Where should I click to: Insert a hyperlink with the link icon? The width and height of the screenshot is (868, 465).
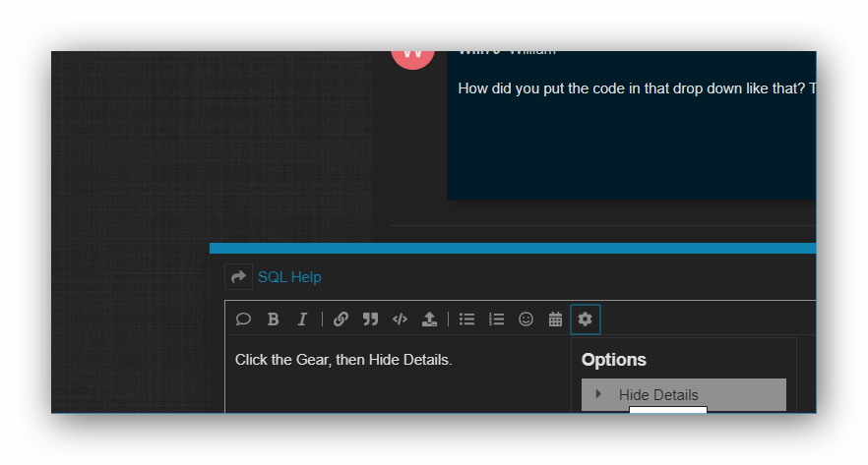pyautogui.click(x=341, y=320)
